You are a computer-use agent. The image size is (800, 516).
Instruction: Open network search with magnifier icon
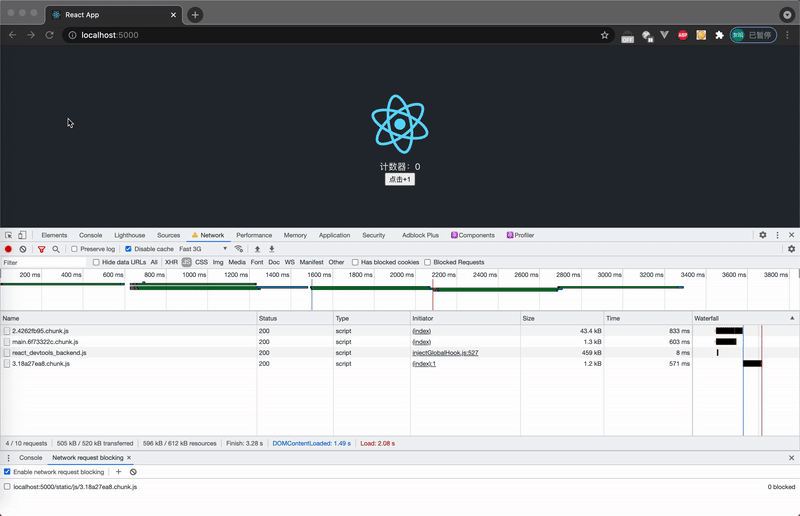56,249
